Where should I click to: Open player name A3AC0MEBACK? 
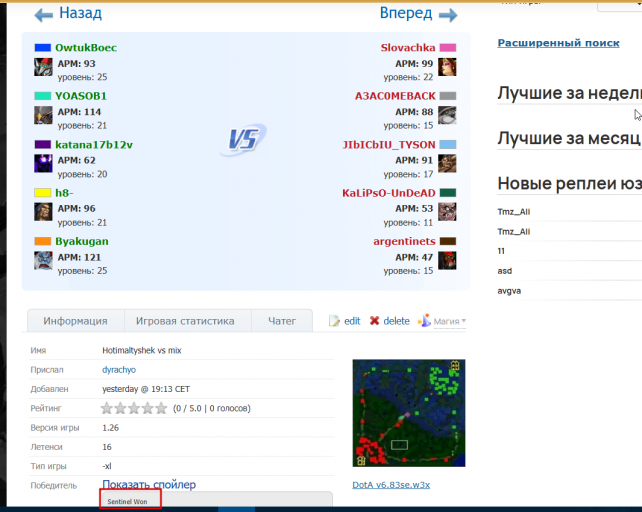(x=395, y=96)
